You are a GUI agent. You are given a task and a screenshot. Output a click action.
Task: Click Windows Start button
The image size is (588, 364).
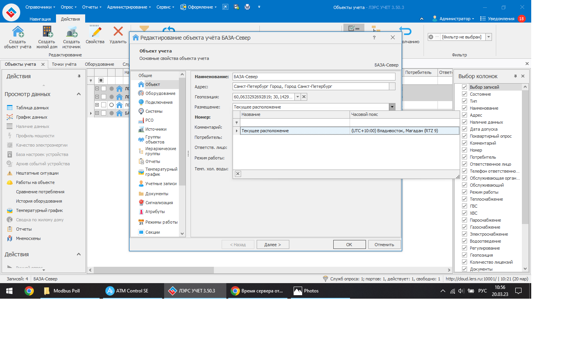pyautogui.click(x=9, y=291)
